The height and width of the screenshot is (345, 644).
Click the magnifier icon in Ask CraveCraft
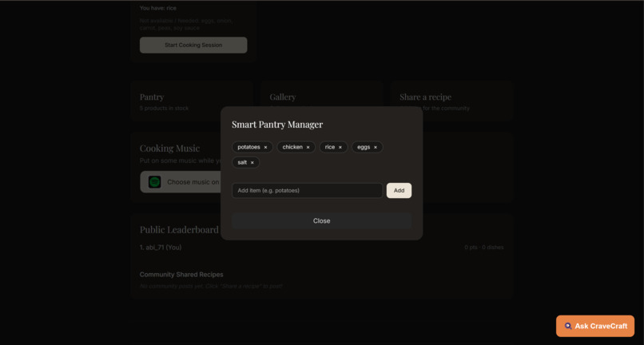[x=568, y=326]
